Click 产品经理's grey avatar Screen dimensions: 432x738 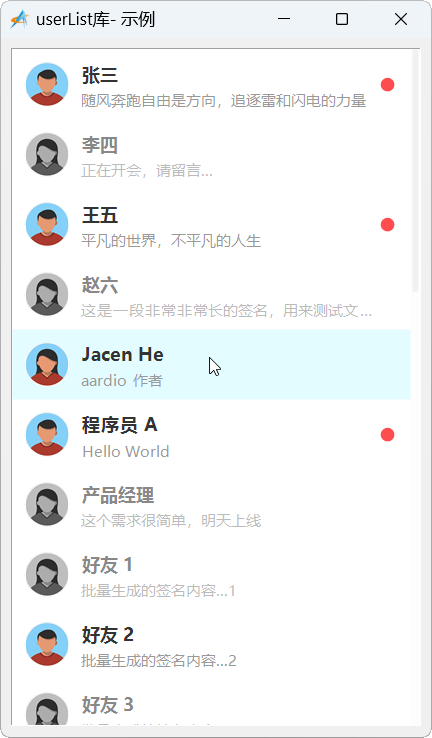(47, 505)
